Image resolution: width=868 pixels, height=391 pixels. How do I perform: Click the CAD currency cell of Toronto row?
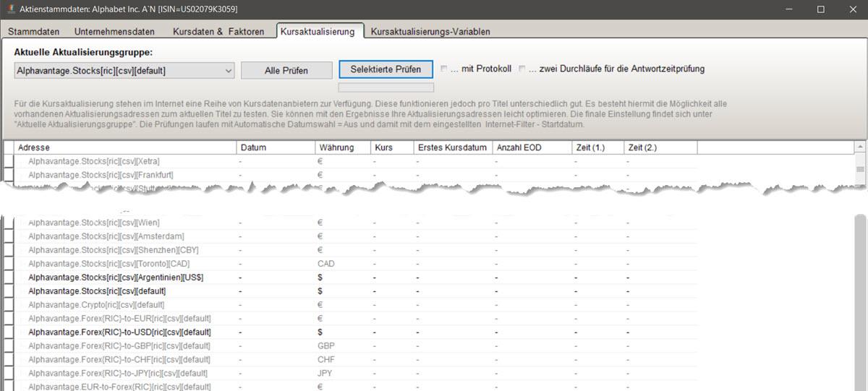coord(325,264)
